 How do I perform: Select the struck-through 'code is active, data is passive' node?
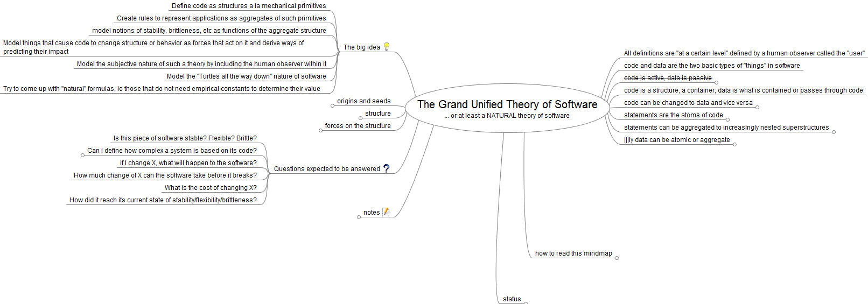click(668, 78)
